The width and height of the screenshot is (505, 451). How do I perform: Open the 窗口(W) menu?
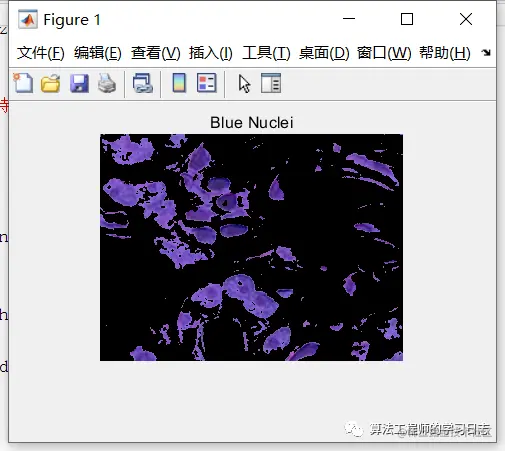coord(384,53)
